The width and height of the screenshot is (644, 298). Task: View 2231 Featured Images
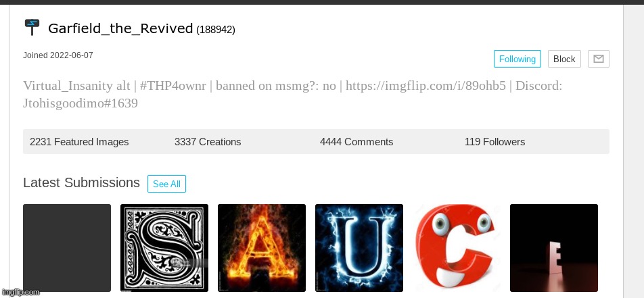tap(79, 142)
